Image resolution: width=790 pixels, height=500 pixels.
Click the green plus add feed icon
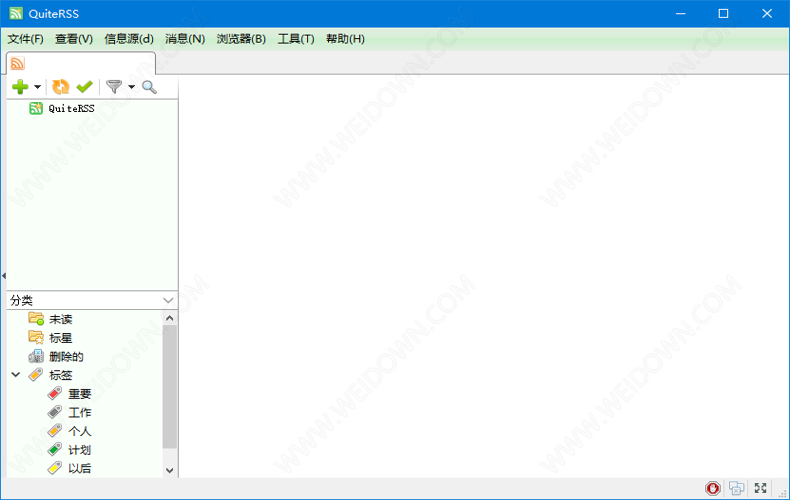[x=20, y=87]
